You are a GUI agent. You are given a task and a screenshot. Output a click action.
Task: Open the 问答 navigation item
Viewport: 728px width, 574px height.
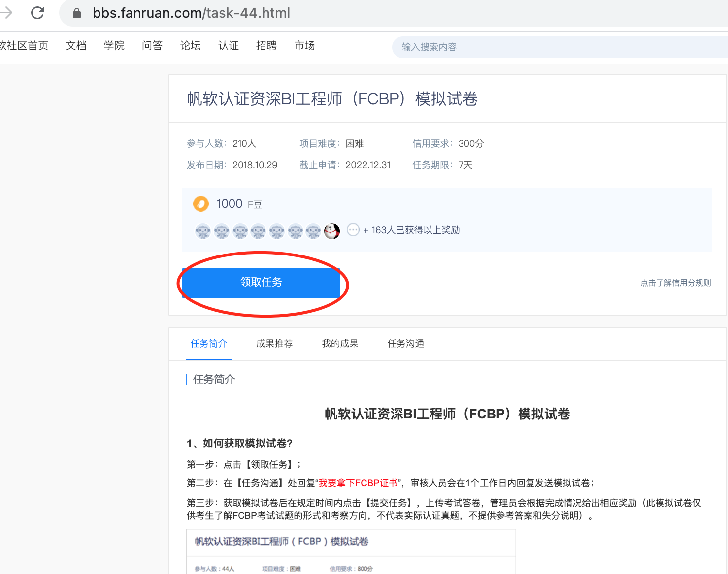[x=152, y=46]
